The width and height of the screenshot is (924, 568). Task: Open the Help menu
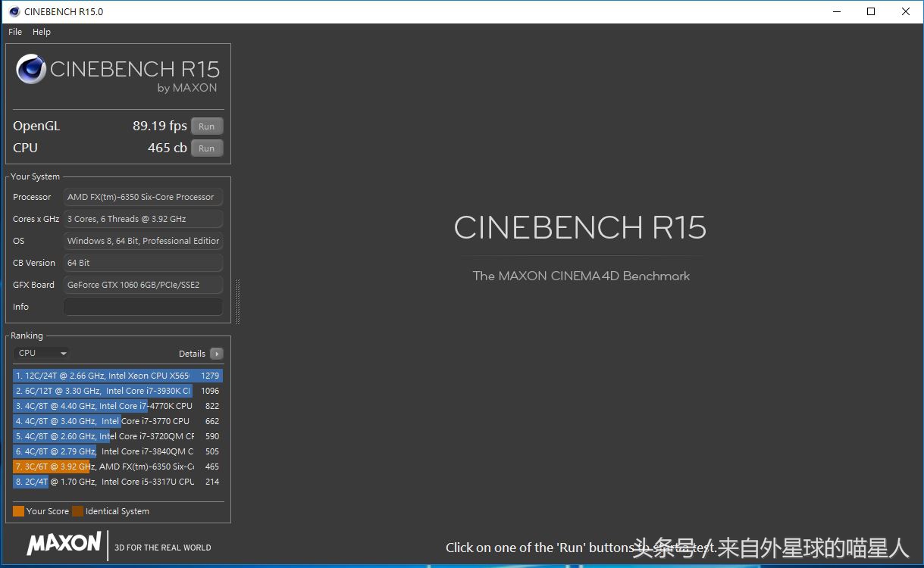pos(42,32)
